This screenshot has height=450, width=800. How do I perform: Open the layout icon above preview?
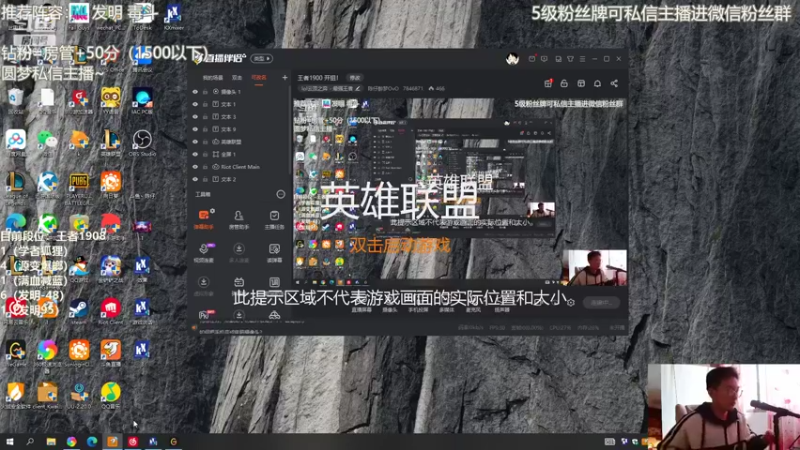coord(581,83)
